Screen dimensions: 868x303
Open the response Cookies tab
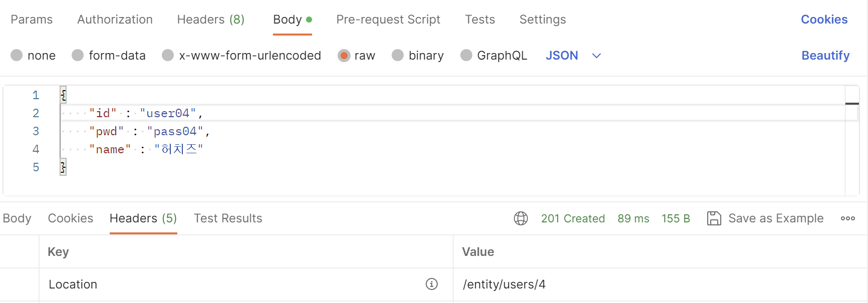(x=71, y=218)
